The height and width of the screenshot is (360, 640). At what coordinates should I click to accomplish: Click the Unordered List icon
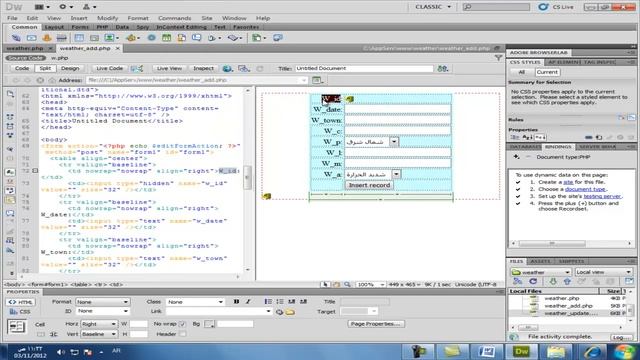pyautogui.click(x=268, y=302)
